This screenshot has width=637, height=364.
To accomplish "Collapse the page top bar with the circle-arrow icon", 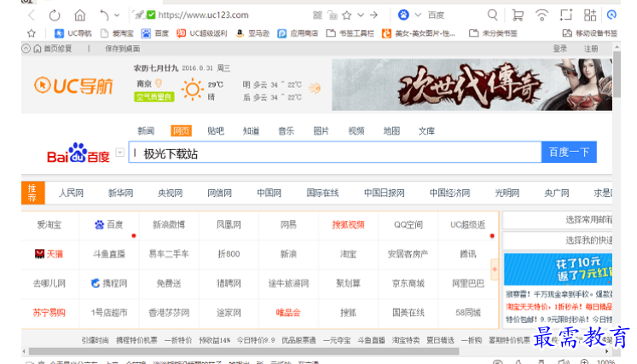I will pos(26,49).
